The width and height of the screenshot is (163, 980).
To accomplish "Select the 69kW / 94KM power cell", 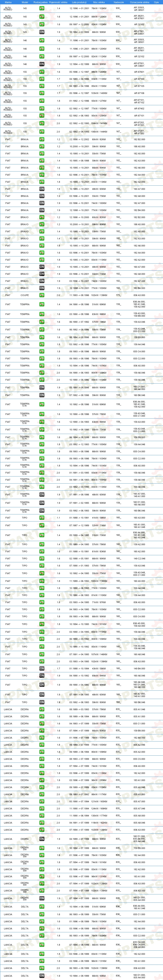I will point(99,676).
